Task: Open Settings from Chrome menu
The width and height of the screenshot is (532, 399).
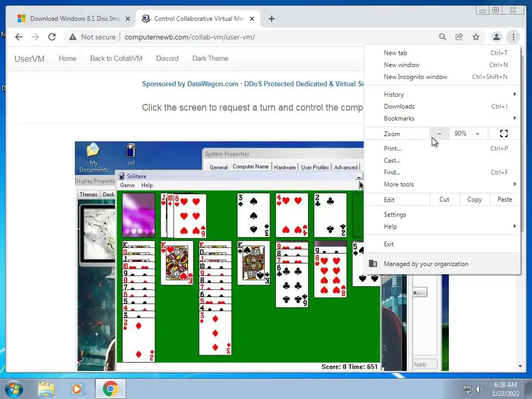Action: click(x=442, y=215)
